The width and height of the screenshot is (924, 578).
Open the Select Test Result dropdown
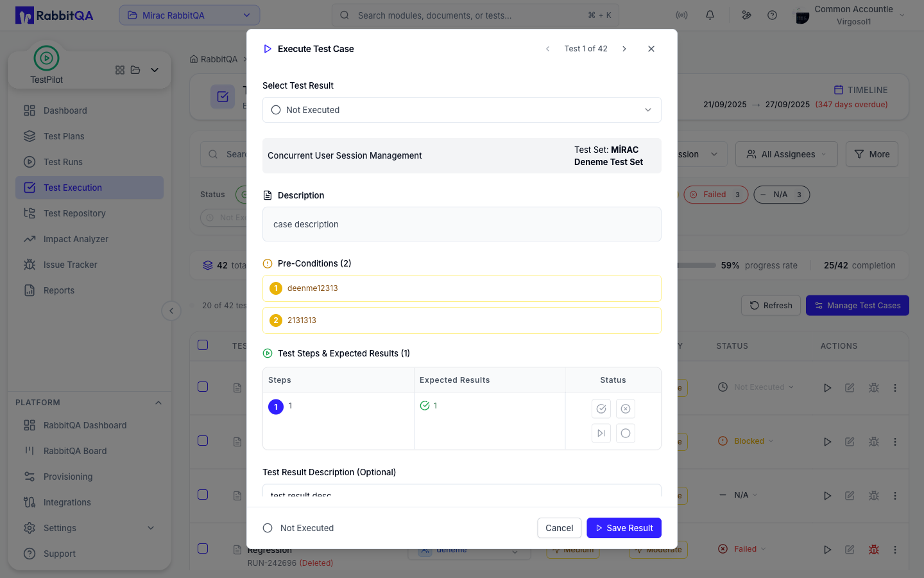[x=462, y=110]
